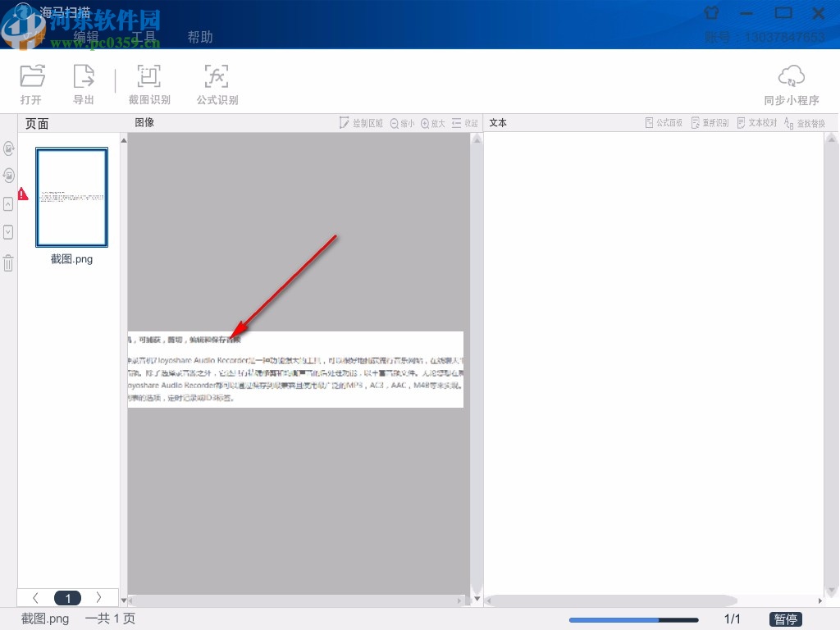Start screenshot recognition (截图识别)

[149, 84]
